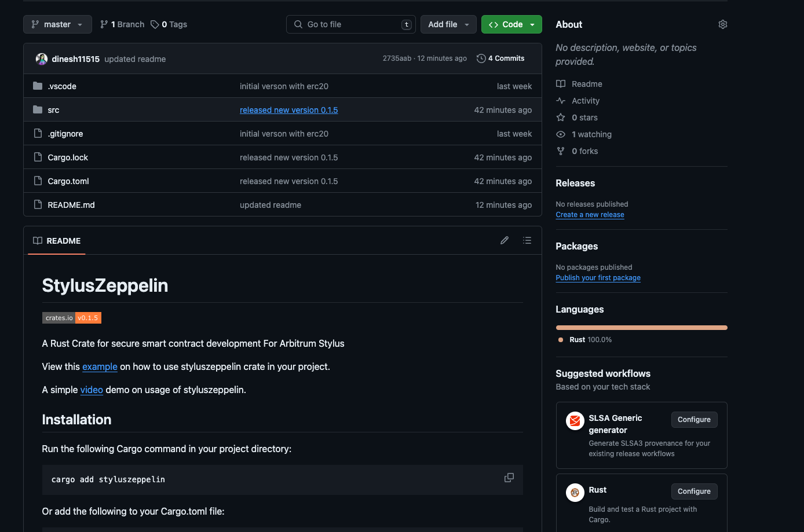This screenshot has height=532, width=804.
Task: Click the book icon beside Readme
Action: click(x=561, y=84)
